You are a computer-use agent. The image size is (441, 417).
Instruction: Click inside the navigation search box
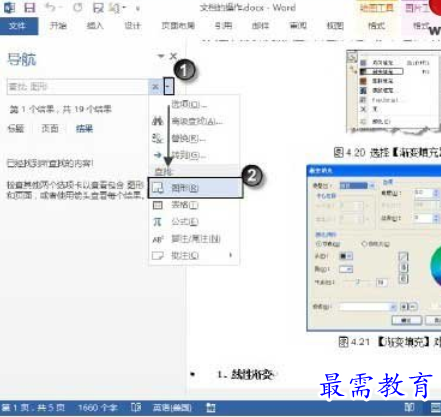click(x=77, y=87)
